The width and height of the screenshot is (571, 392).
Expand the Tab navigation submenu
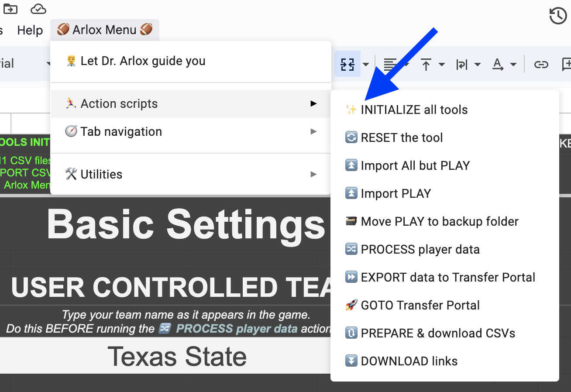tap(191, 131)
